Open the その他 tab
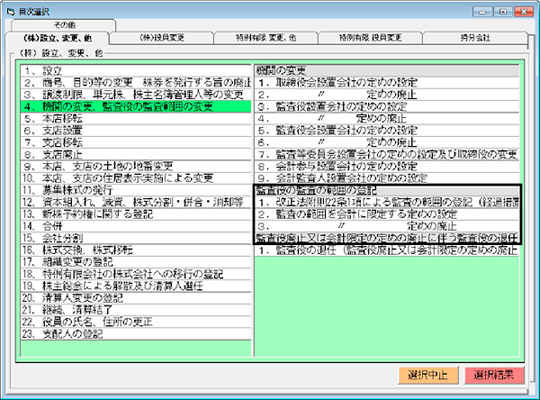Image resolution: width=540 pixels, height=400 pixels. pos(64,25)
